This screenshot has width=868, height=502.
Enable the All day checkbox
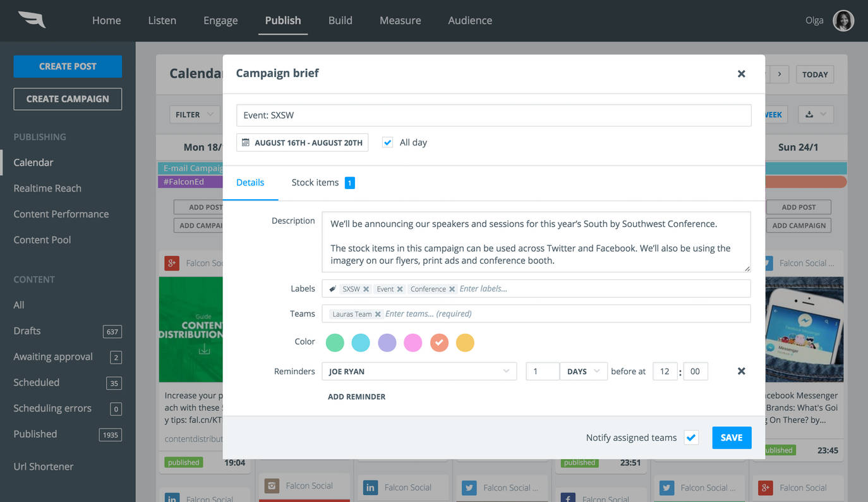tap(387, 142)
